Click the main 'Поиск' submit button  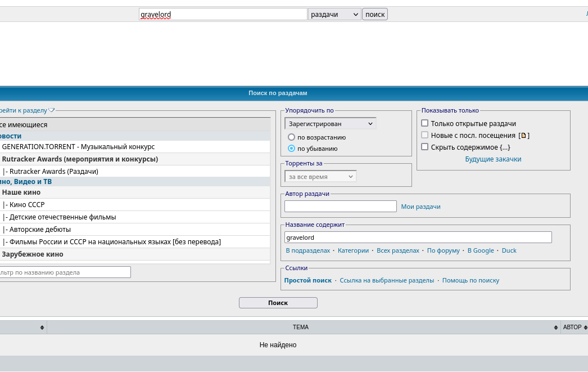coord(278,303)
